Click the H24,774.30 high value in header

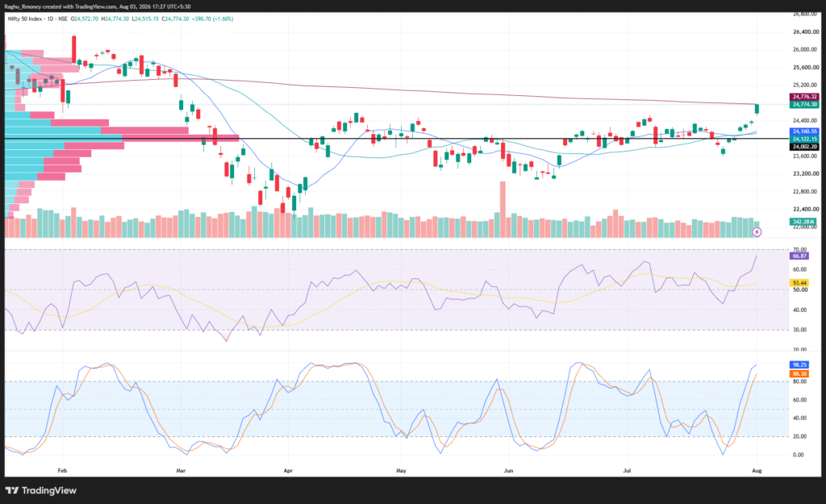click(x=116, y=19)
